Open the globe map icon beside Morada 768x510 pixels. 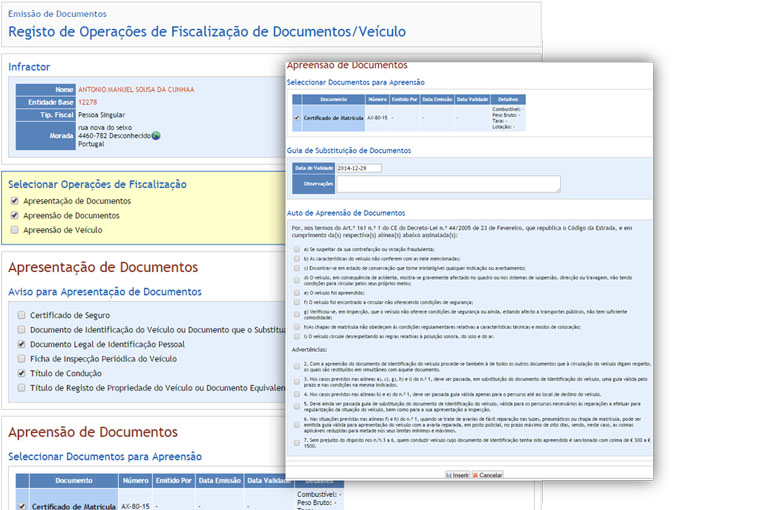click(x=156, y=136)
